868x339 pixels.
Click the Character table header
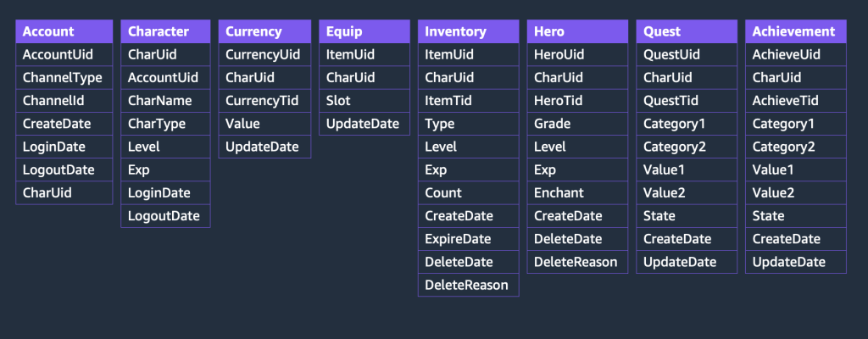click(165, 31)
